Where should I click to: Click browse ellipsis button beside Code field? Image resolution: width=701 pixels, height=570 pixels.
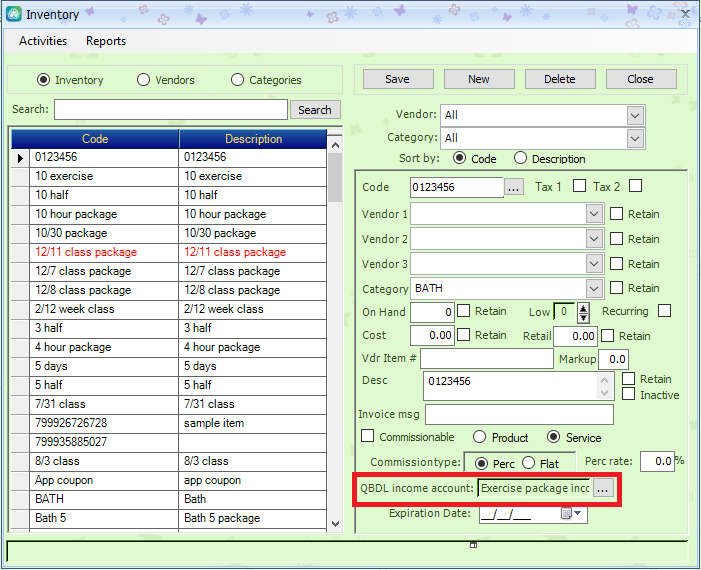click(x=514, y=187)
